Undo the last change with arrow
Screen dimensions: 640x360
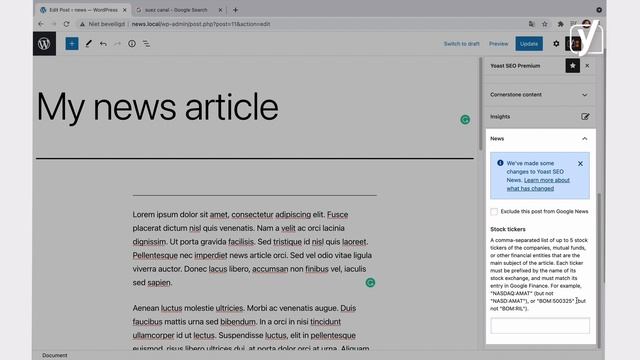coord(103,44)
